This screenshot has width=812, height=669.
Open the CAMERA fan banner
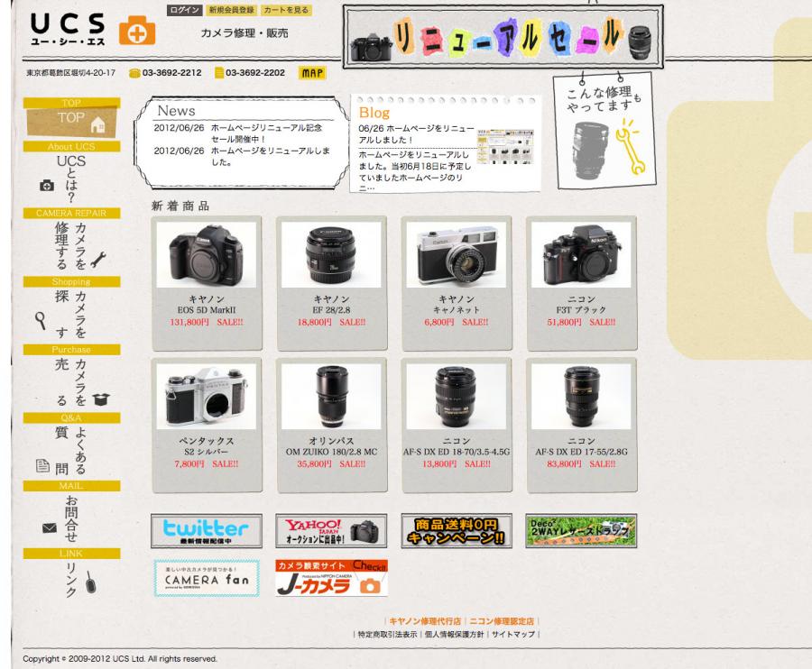coord(206,579)
